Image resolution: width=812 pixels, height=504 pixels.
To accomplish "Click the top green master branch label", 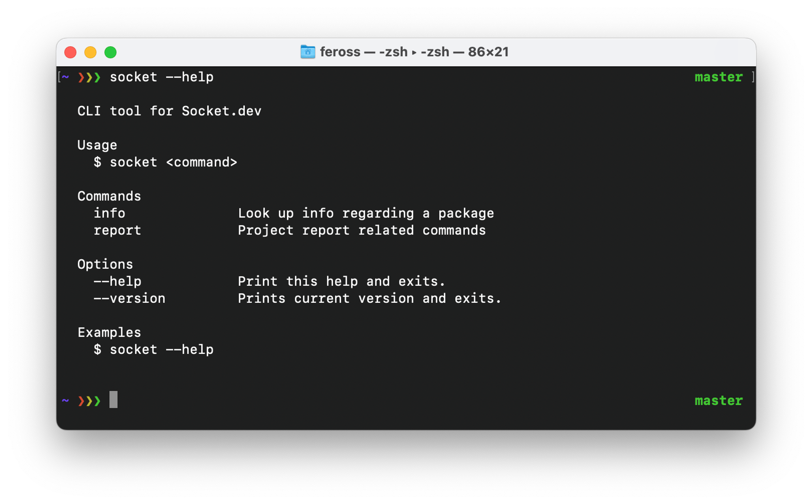I will tap(719, 77).
